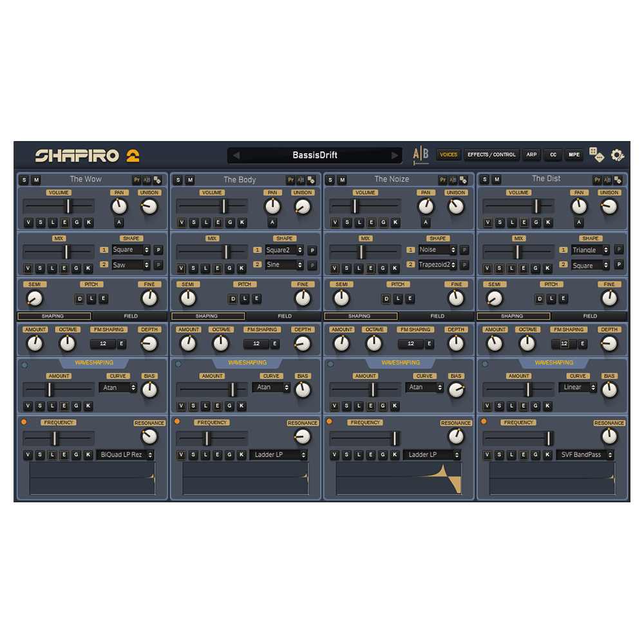Load the next preset with right arrow

[x=395, y=155]
